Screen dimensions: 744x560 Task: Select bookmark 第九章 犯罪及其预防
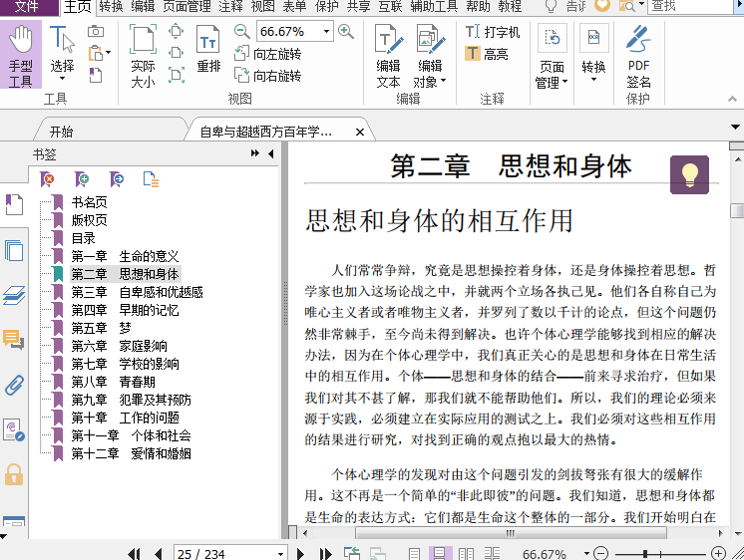[131, 400]
